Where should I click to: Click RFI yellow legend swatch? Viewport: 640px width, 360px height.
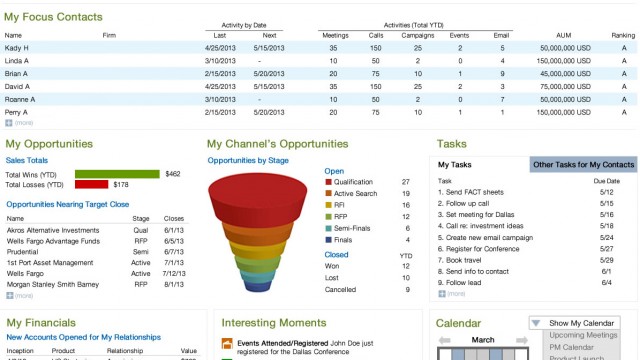(328, 205)
